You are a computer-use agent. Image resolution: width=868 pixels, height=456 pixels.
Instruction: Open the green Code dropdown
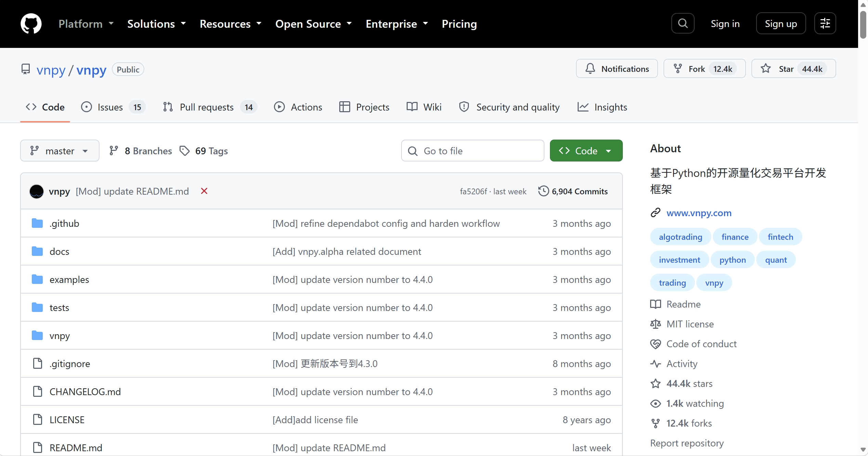pos(586,151)
